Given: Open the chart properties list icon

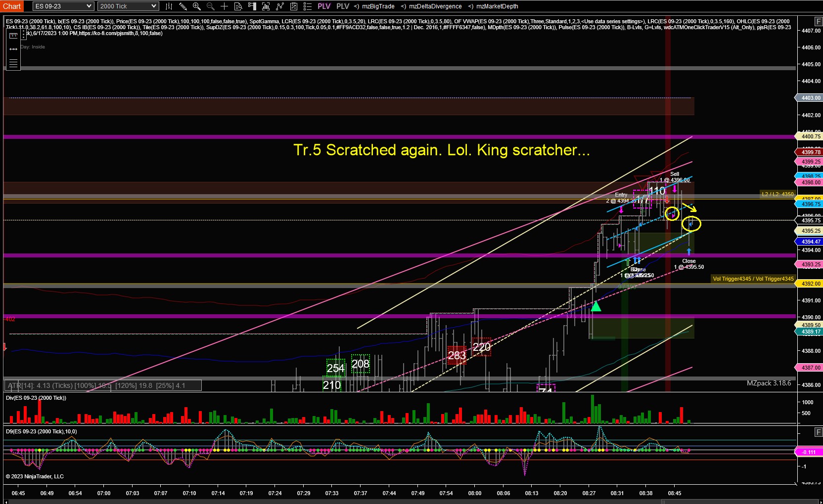Looking at the screenshot, I should tap(308, 6).
